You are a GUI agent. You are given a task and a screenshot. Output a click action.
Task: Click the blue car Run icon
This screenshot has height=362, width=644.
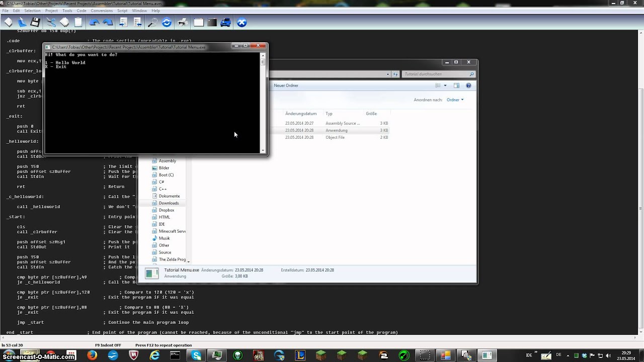225,22
